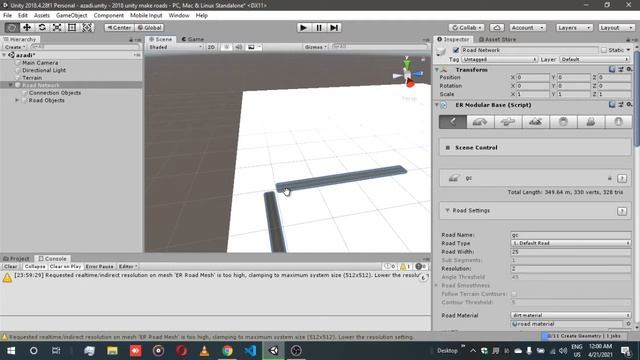Open the Road Type dropdown
The height and width of the screenshot is (360, 640).
571,243
